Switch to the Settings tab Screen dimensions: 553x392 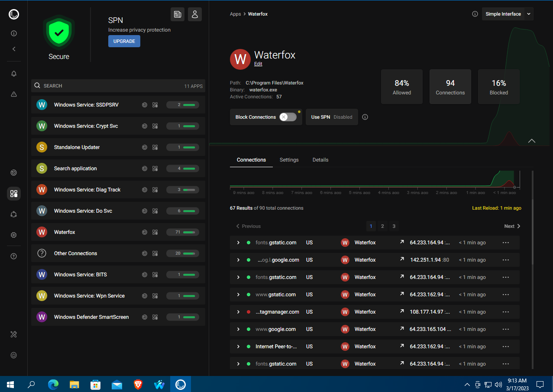coord(289,160)
